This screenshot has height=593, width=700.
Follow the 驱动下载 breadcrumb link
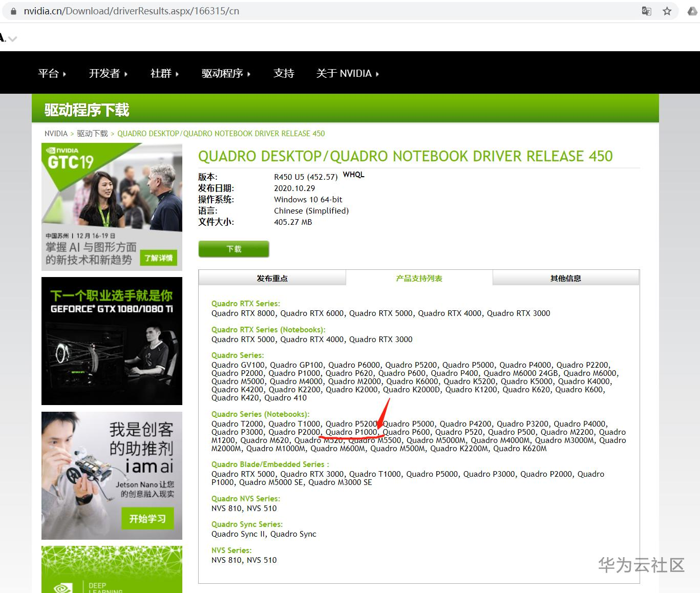point(92,134)
